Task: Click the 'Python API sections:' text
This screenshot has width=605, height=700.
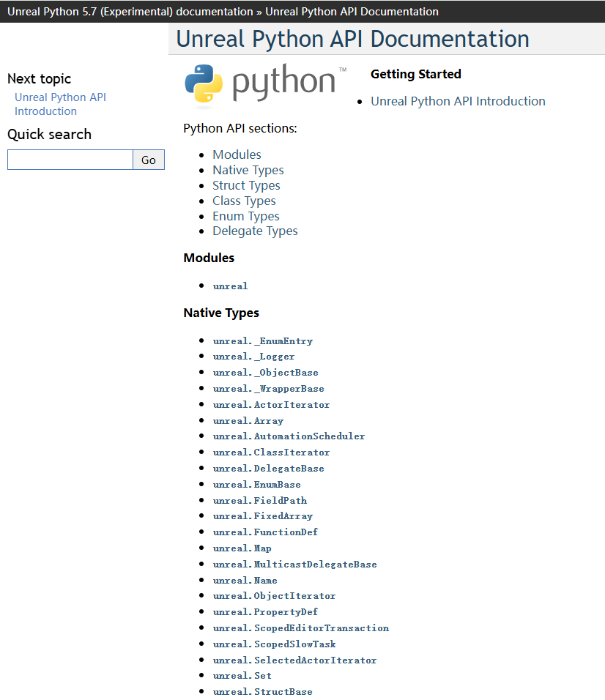Action: pyautogui.click(x=240, y=129)
